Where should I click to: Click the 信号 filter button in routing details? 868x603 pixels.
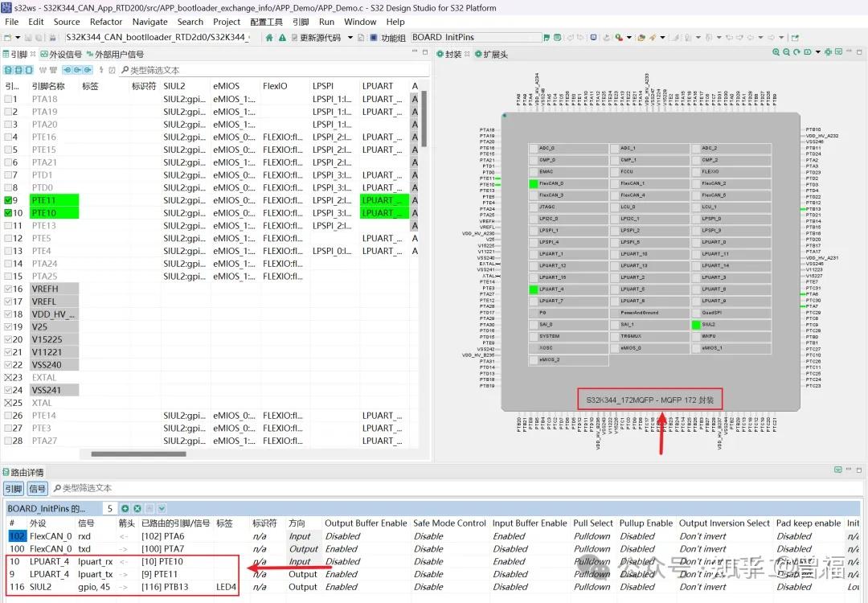(x=38, y=488)
